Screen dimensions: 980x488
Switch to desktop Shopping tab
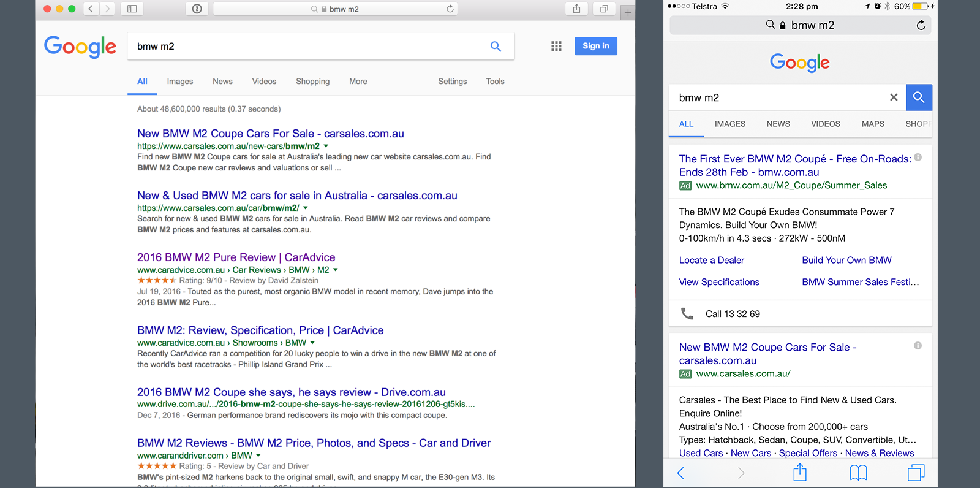tap(312, 82)
